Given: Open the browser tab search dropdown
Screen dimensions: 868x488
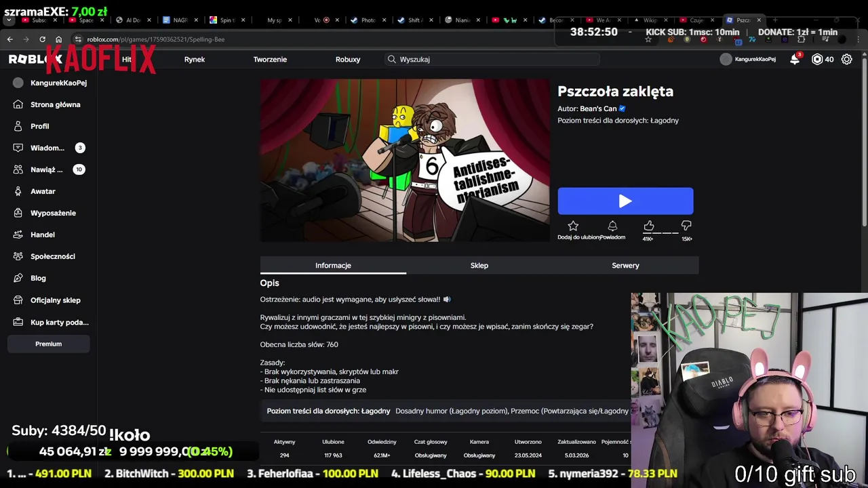Looking at the screenshot, I should 9,20.
